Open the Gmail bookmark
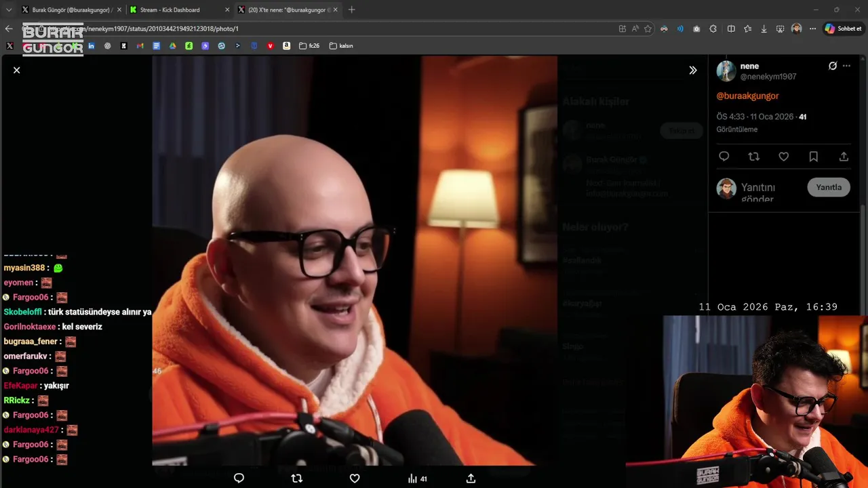This screenshot has height=488, width=868. (140, 46)
